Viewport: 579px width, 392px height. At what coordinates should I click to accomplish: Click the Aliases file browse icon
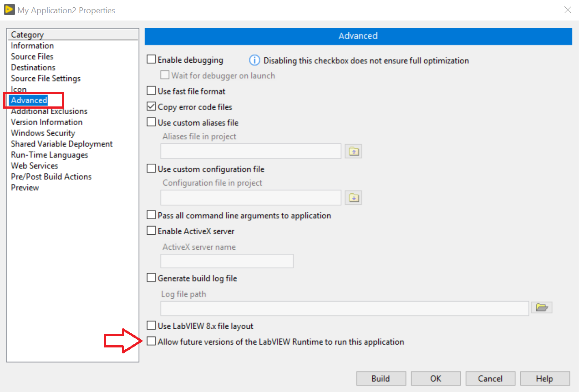pos(353,151)
